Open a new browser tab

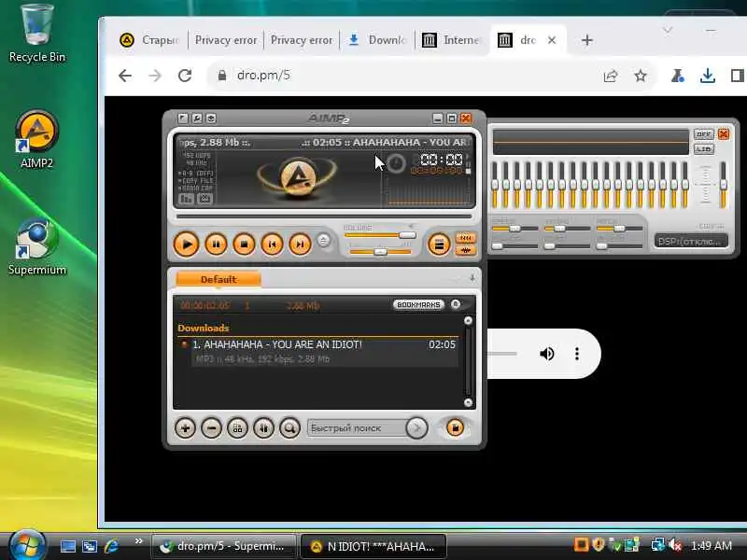(587, 40)
